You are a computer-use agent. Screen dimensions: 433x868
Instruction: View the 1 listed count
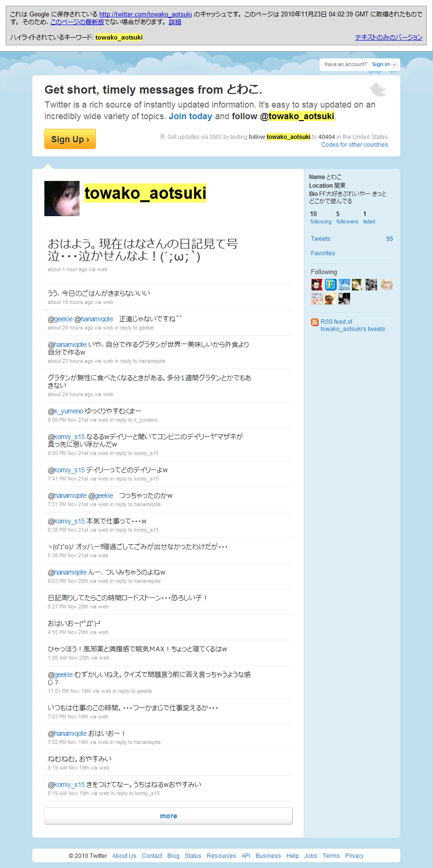click(x=369, y=218)
